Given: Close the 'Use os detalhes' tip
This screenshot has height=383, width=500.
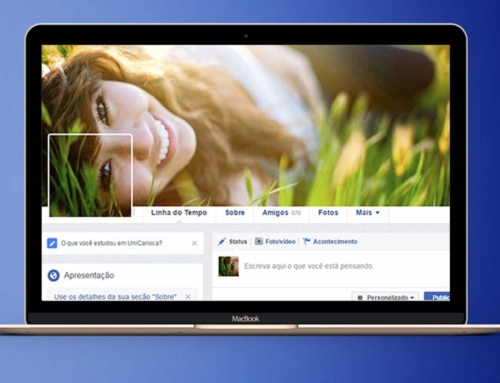Looking at the screenshot, I should pos(188,297).
